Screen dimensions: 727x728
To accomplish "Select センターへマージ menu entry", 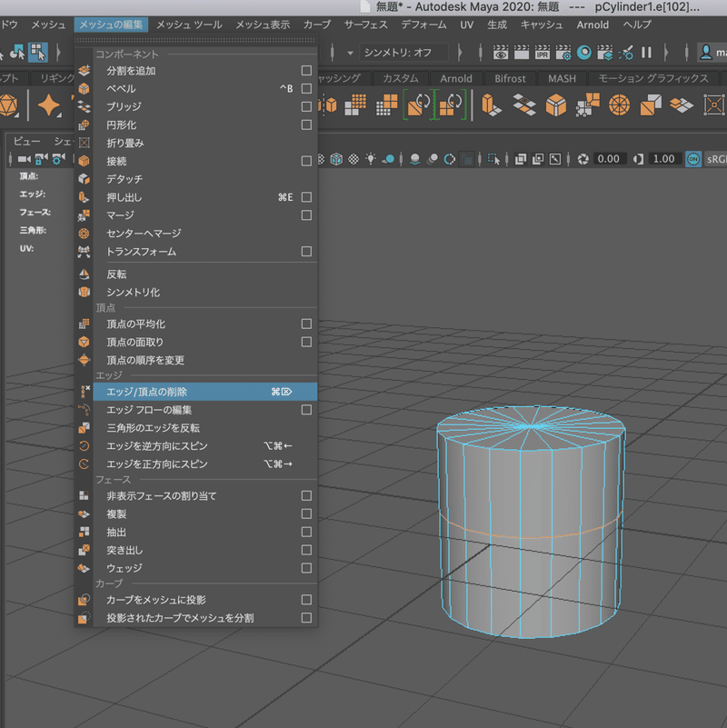I will click(205, 234).
